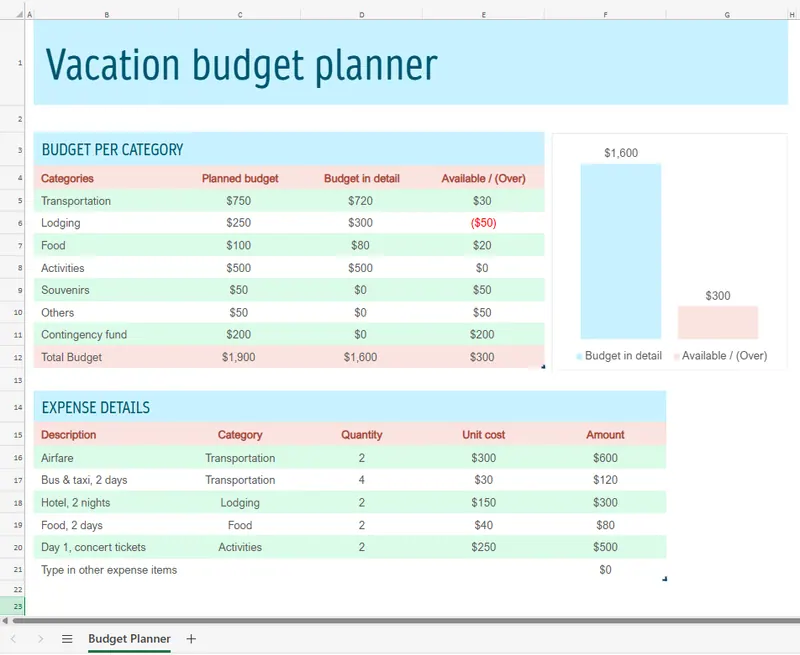The width and height of the screenshot is (800, 655).
Task: Click the Vacation budget planner title
Action: (x=242, y=64)
